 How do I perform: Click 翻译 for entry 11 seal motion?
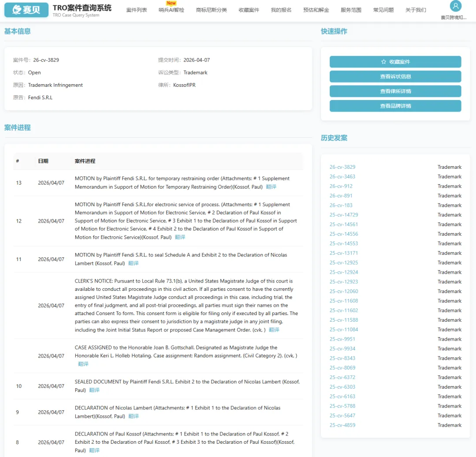(133, 264)
